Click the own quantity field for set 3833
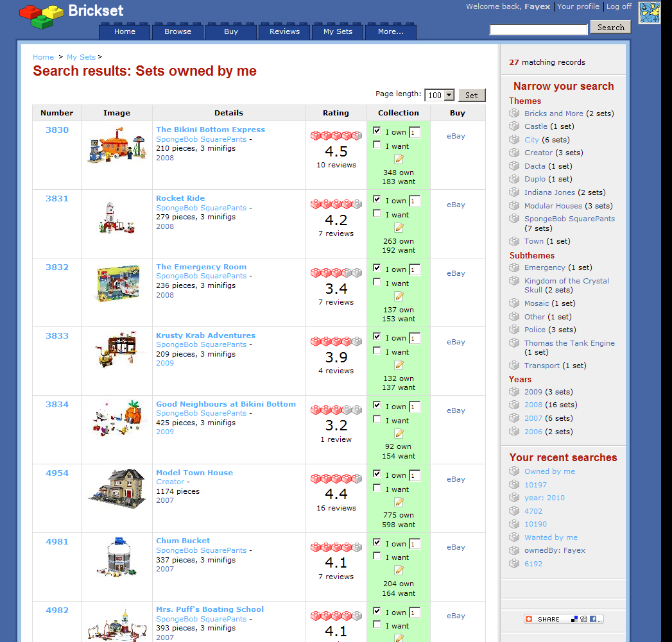The height and width of the screenshot is (642, 672). pyautogui.click(x=415, y=339)
